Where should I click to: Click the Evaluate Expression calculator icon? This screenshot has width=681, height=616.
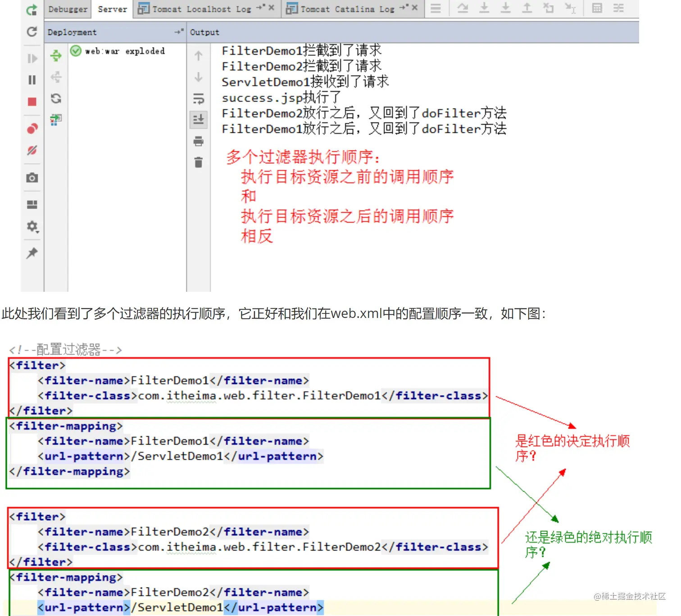(597, 8)
